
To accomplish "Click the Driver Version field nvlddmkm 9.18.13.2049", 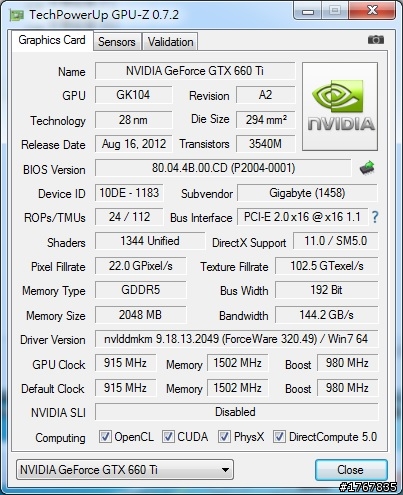I will (x=237, y=339).
